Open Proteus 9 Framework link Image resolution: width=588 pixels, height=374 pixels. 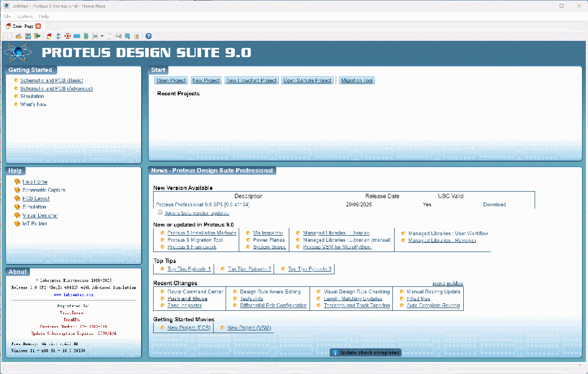[x=192, y=247]
